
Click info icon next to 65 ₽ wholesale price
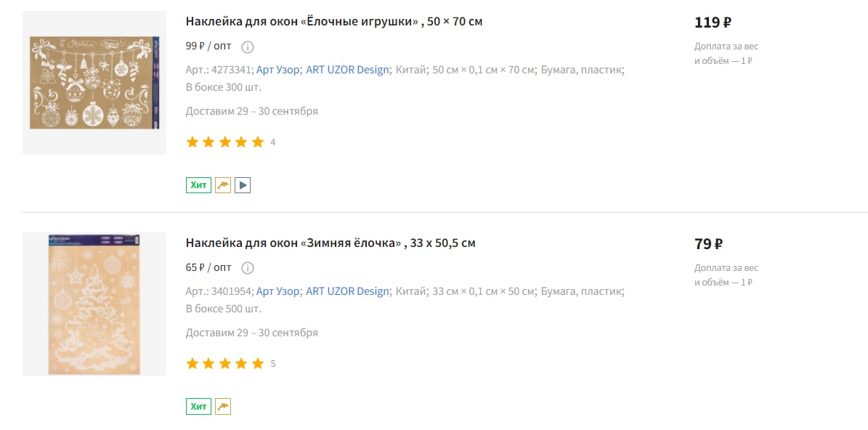pos(248,269)
